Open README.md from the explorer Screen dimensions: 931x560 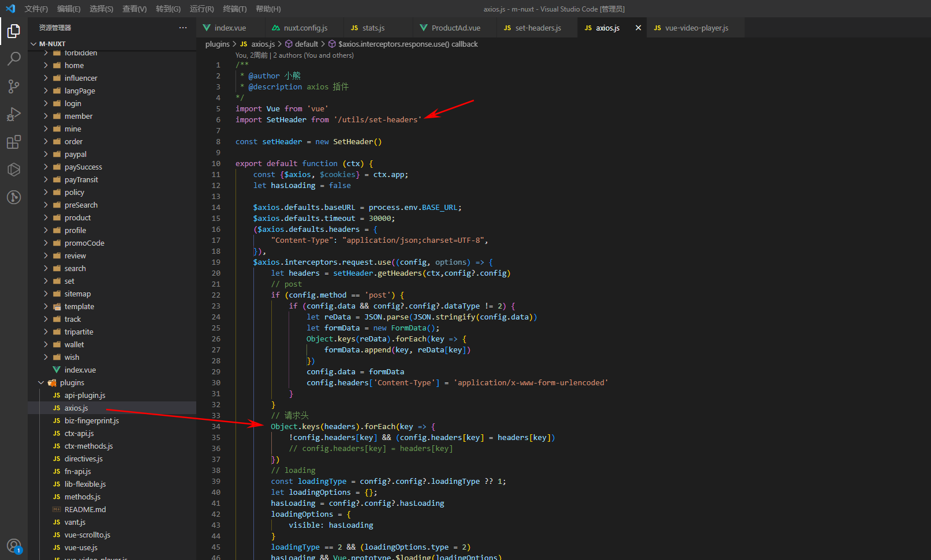(85, 509)
